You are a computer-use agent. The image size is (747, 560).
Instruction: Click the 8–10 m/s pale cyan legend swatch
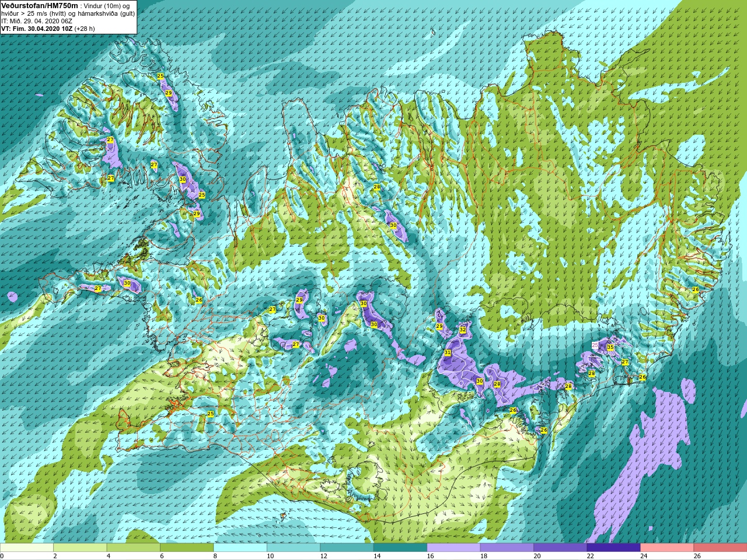click(240, 548)
